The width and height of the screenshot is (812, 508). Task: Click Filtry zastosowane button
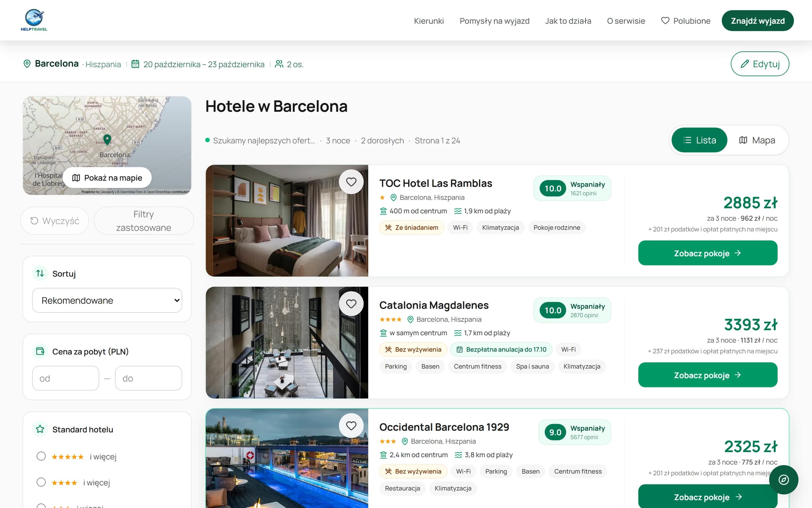[144, 221]
